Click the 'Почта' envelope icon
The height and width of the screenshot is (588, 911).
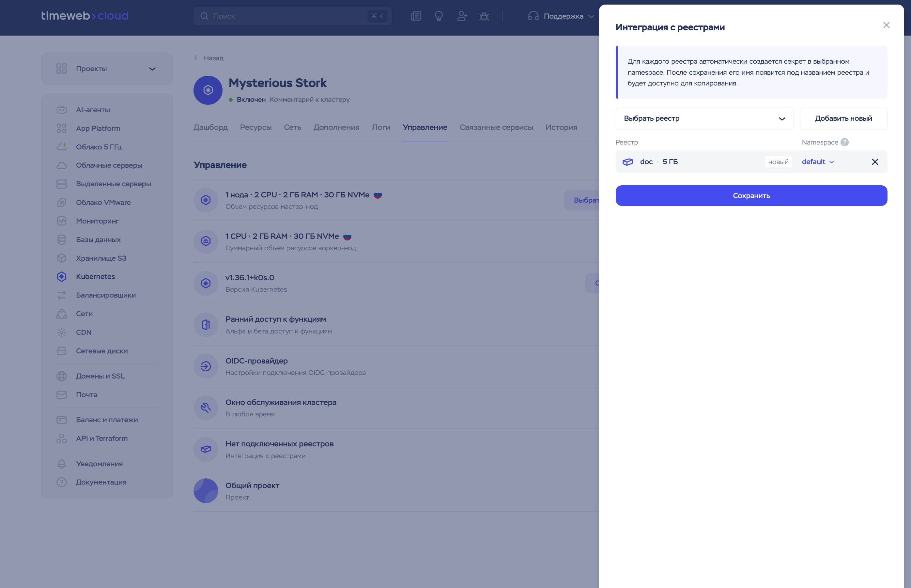(x=61, y=395)
